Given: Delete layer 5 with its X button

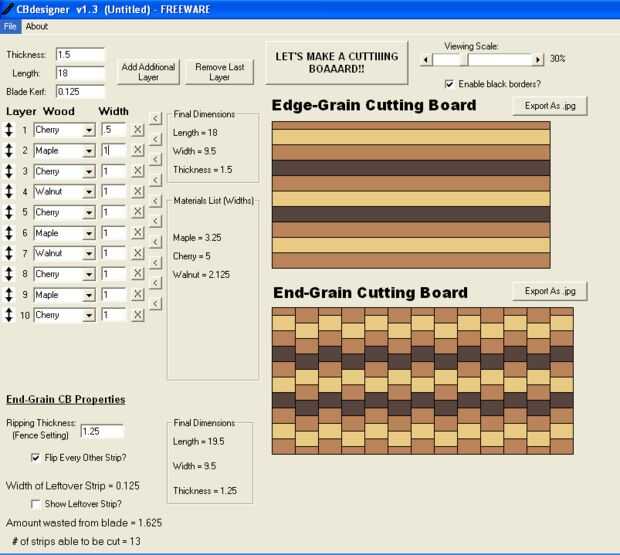Looking at the screenshot, I should 138,212.
